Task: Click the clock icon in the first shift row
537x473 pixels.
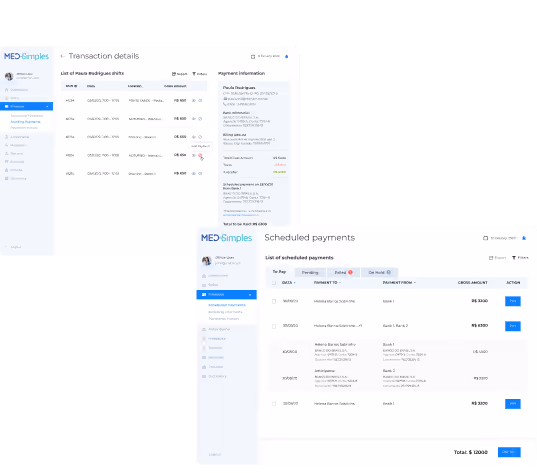Action: (x=200, y=101)
